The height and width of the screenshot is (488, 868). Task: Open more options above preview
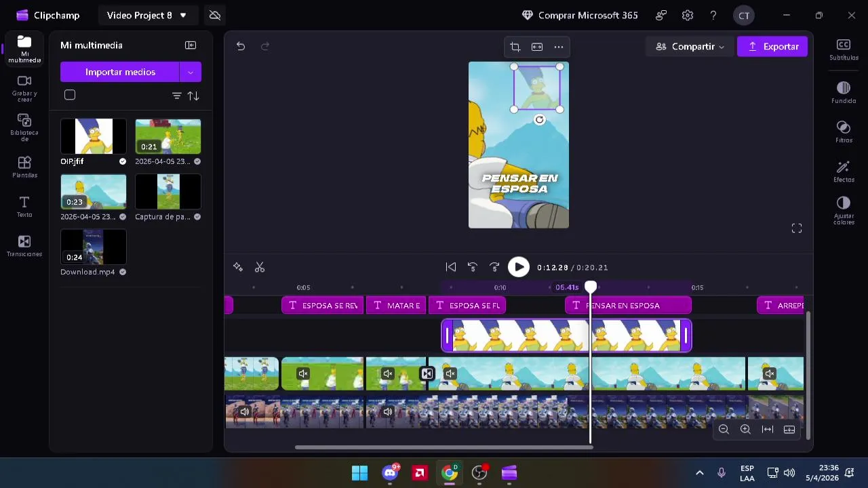tap(559, 47)
